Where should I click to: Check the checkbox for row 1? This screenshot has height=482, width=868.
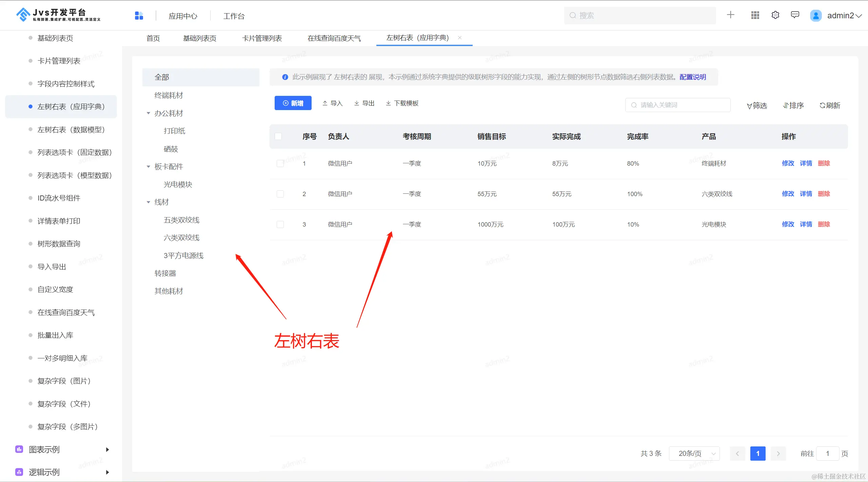click(x=280, y=164)
